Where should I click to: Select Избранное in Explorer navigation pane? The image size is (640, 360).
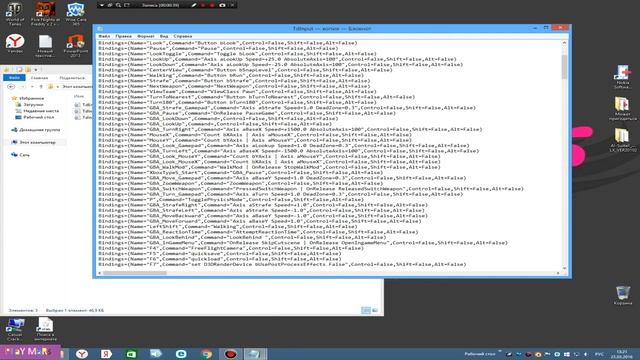(28, 98)
